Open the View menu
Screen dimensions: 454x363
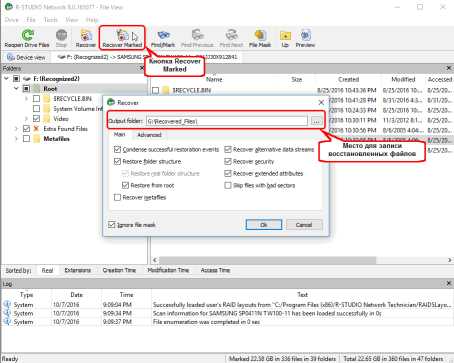(x=72, y=20)
